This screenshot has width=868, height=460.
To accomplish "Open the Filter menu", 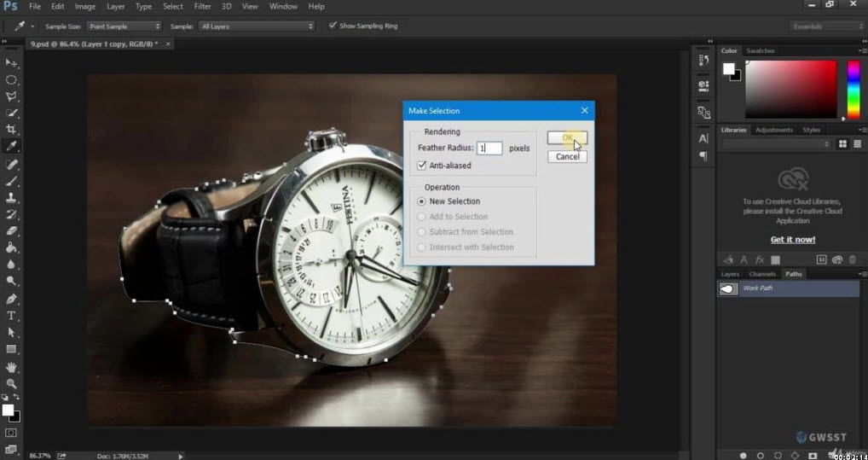I will (x=203, y=7).
